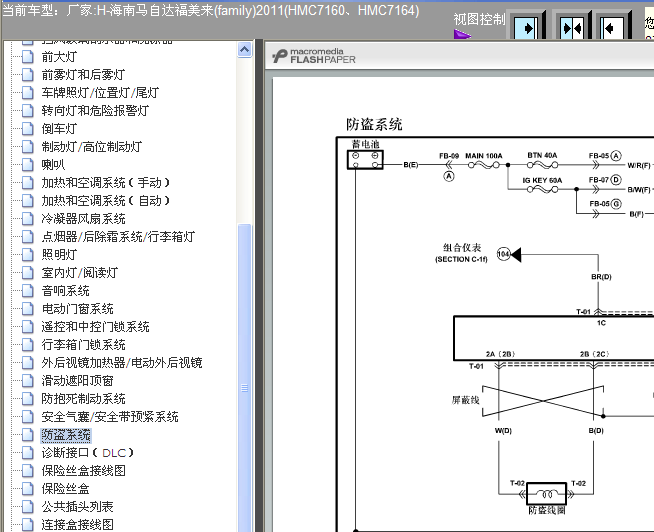
Task: Open the 前大灯 wiring diagram
Action: (x=59, y=57)
